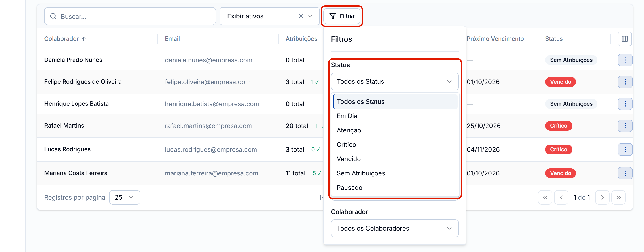The height and width of the screenshot is (252, 644).
Task: Open actions menu for Felipe Rodrigues de Oliveira
Action: tap(625, 82)
